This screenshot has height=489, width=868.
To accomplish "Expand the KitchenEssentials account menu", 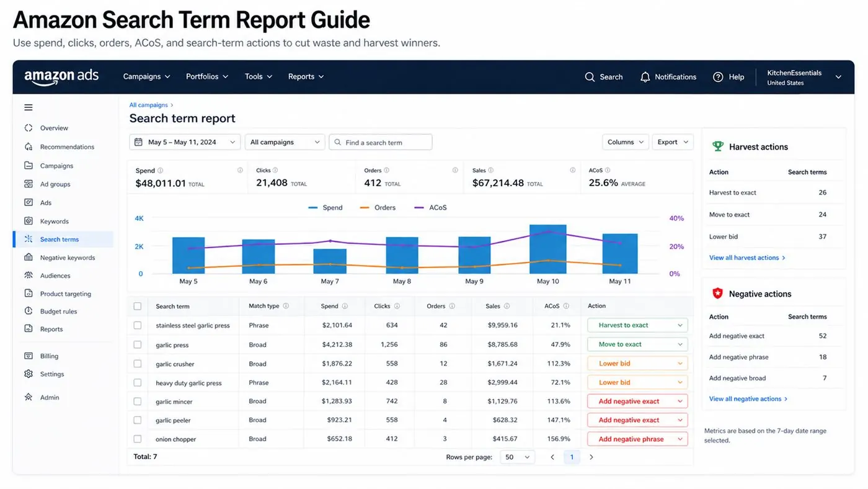I will point(804,77).
